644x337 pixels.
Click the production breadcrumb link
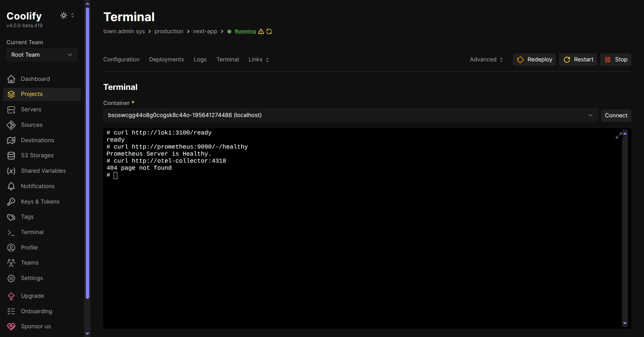pyautogui.click(x=169, y=32)
